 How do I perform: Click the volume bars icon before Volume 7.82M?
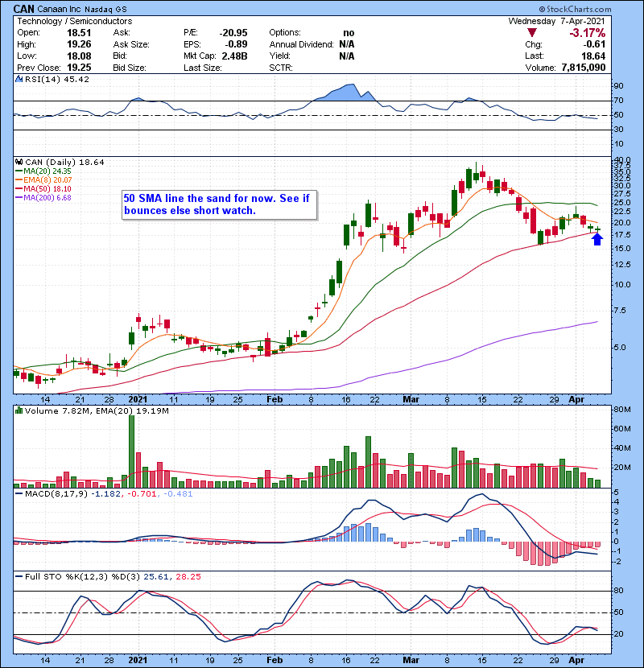tap(19, 411)
